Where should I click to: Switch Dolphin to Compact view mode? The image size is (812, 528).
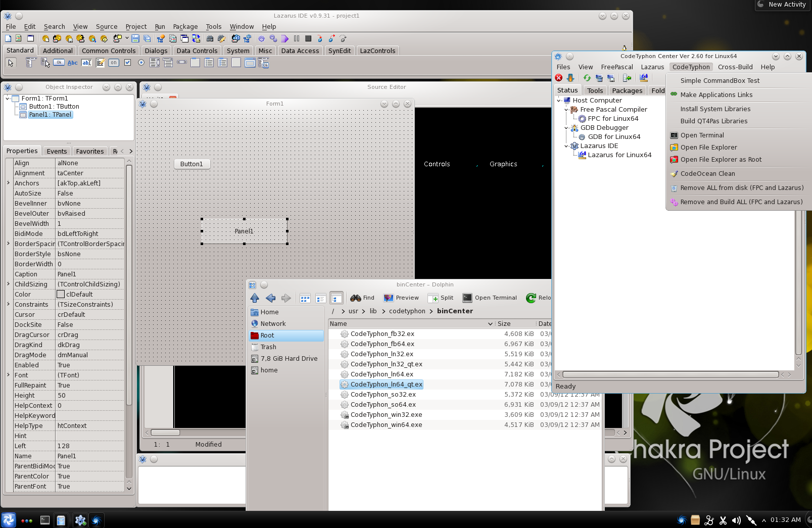(320, 298)
